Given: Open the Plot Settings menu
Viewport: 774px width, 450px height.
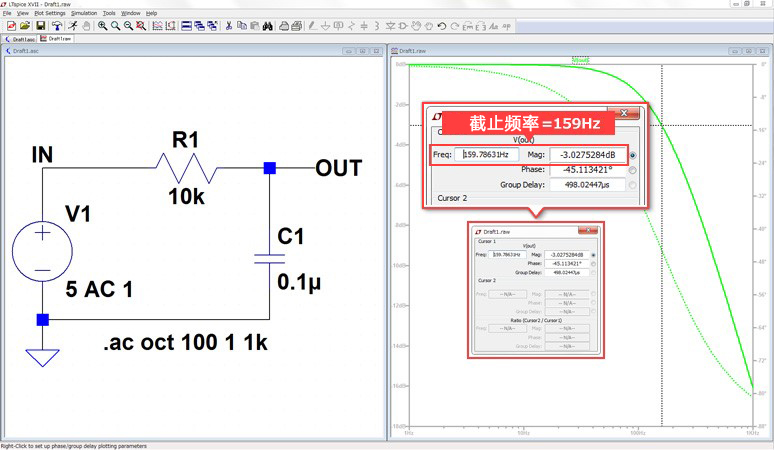Looking at the screenshot, I should pyautogui.click(x=49, y=13).
